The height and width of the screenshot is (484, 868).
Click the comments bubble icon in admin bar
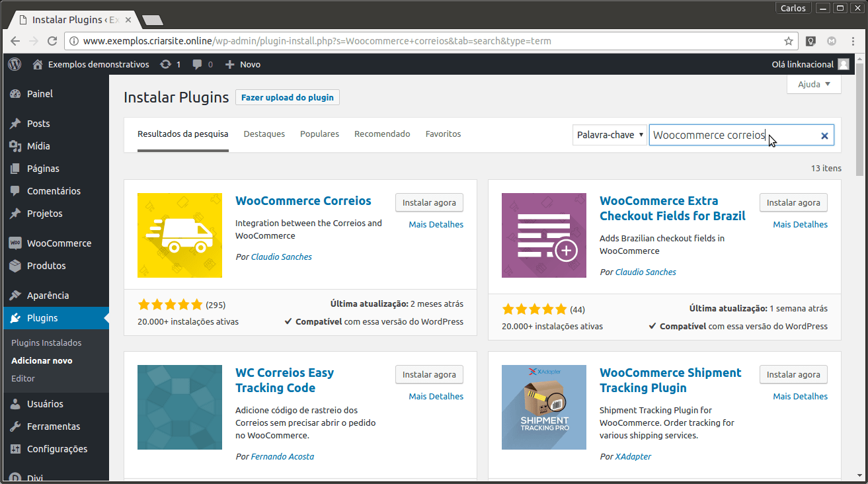point(198,64)
